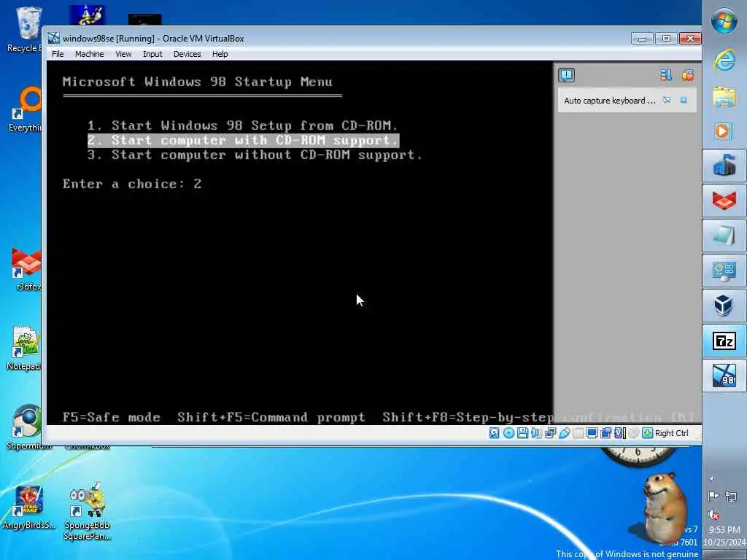Click the Microsoft Windows 98 Startup Menu heading
This screenshot has width=747, height=560.
click(198, 82)
